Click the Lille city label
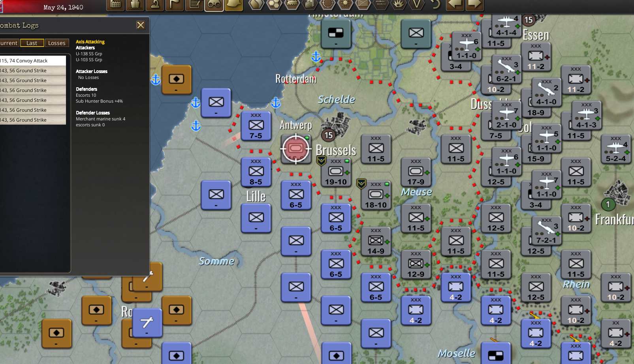The height and width of the screenshot is (364, 634). (256, 196)
